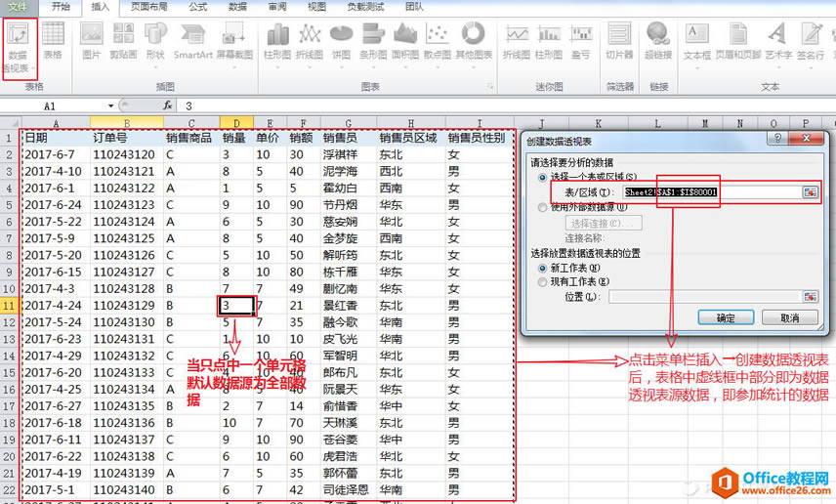Add a 超链接 hyperlink
The width and height of the screenshot is (836, 504).
[x=658, y=40]
